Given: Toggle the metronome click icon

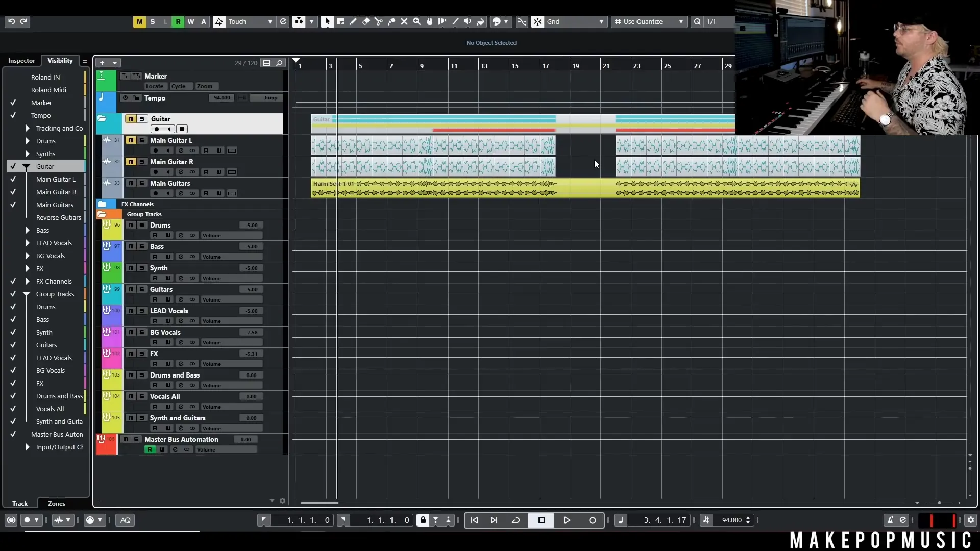Looking at the screenshot, I should point(890,520).
